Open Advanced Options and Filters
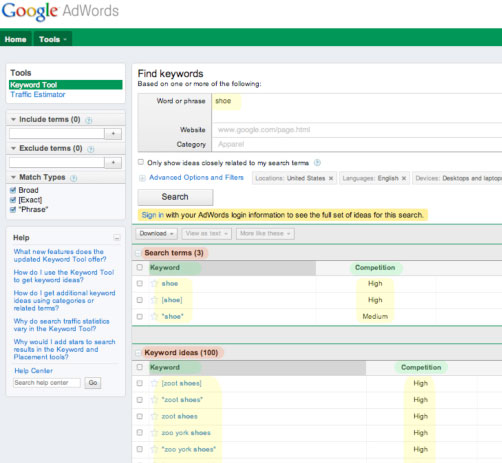This screenshot has width=502, height=463. pyautogui.click(x=196, y=178)
